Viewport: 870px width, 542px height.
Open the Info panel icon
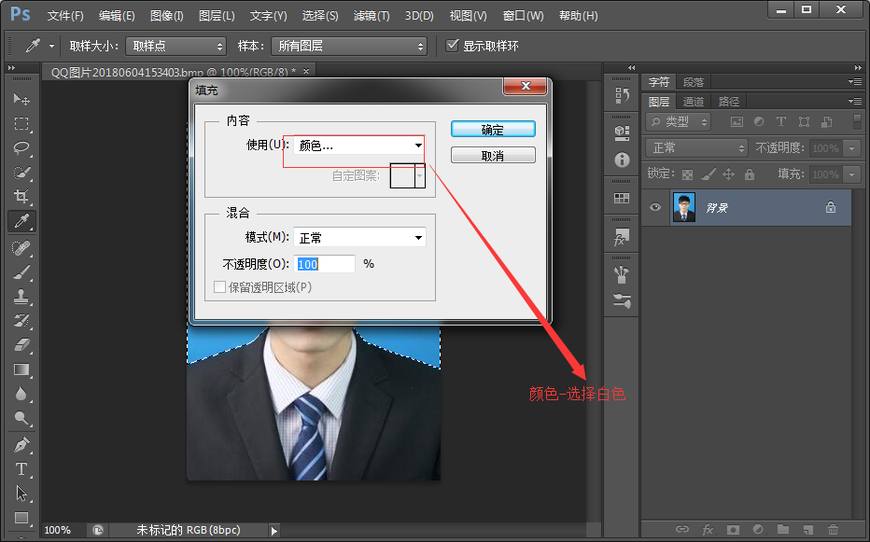[x=622, y=160]
